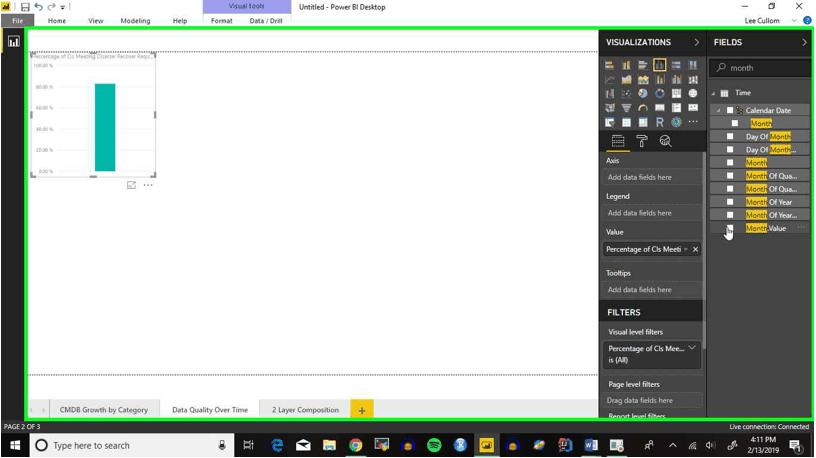Select the Stacked area chart visualization

pyautogui.click(x=643, y=80)
